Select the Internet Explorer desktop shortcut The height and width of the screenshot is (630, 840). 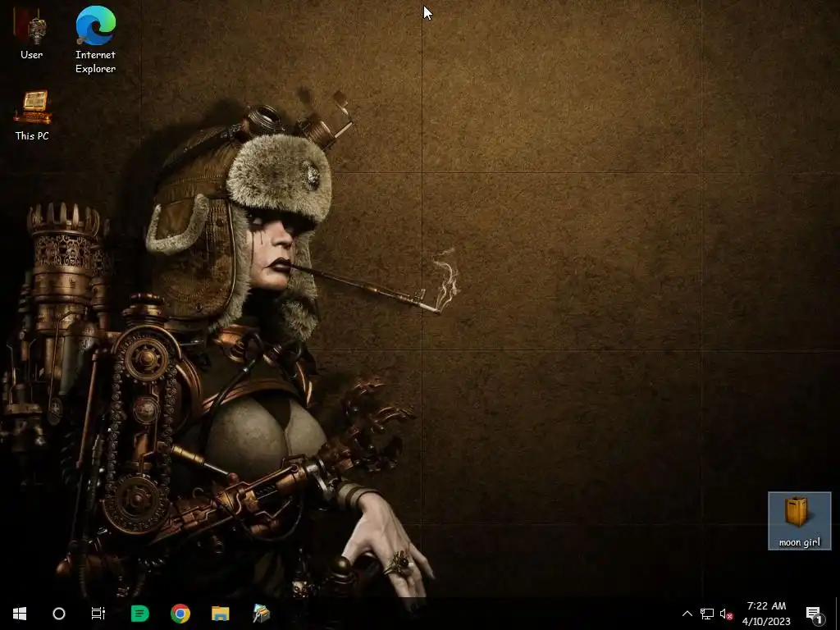95,40
